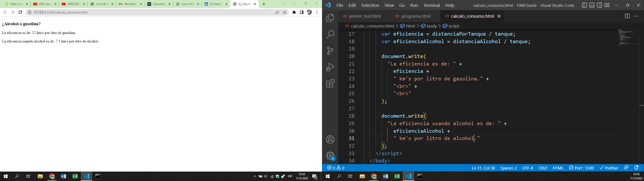Click the feedback icon in status bar
Viewport: 644px width, 181px height.
click(626, 168)
